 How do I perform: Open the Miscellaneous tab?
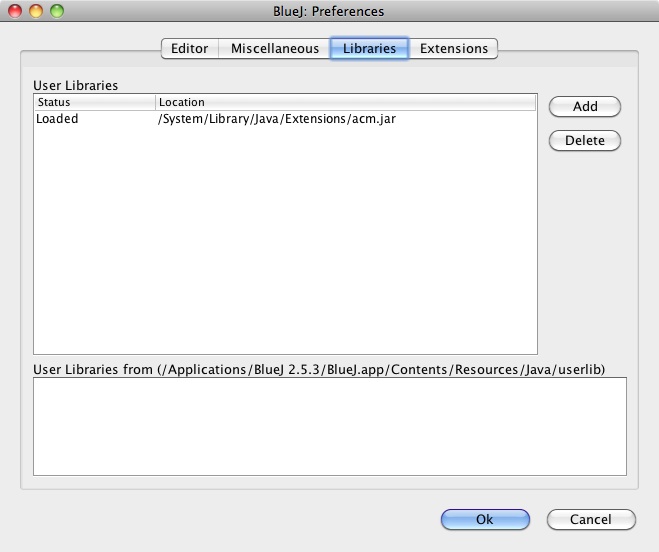click(275, 48)
